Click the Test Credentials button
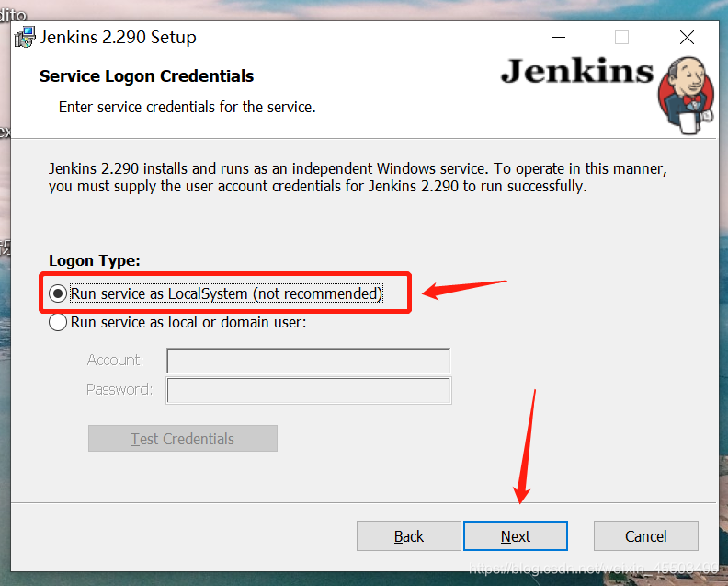This screenshot has height=586, width=728. point(183,438)
